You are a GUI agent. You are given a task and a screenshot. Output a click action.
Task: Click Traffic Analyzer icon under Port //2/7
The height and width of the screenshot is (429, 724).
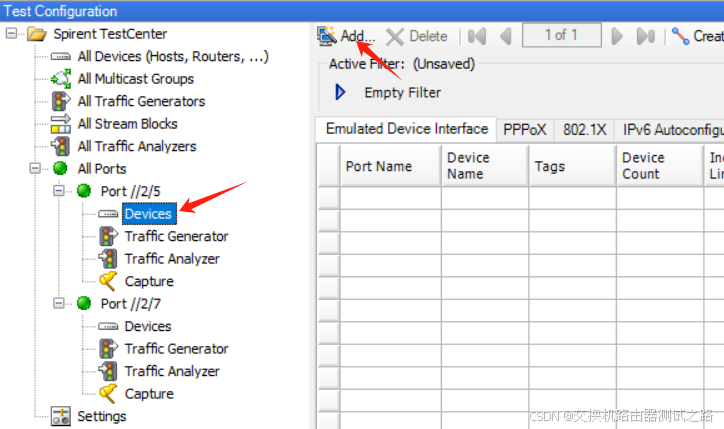coord(108,371)
